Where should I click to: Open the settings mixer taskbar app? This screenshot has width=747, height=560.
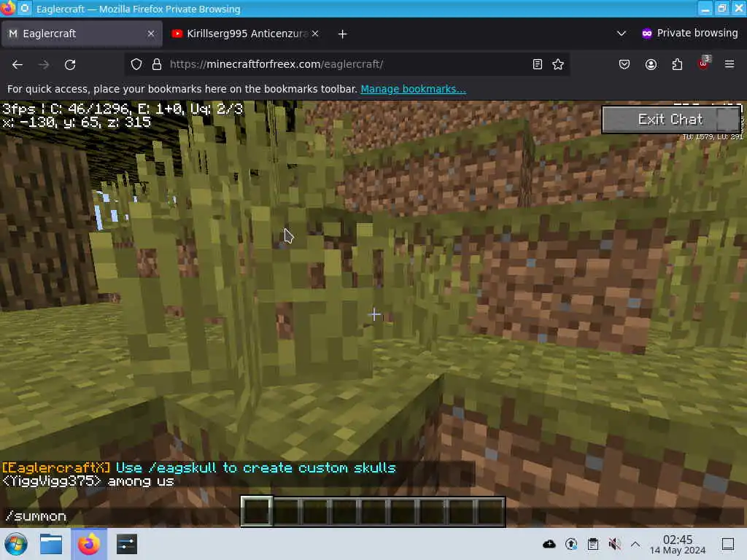(127, 544)
